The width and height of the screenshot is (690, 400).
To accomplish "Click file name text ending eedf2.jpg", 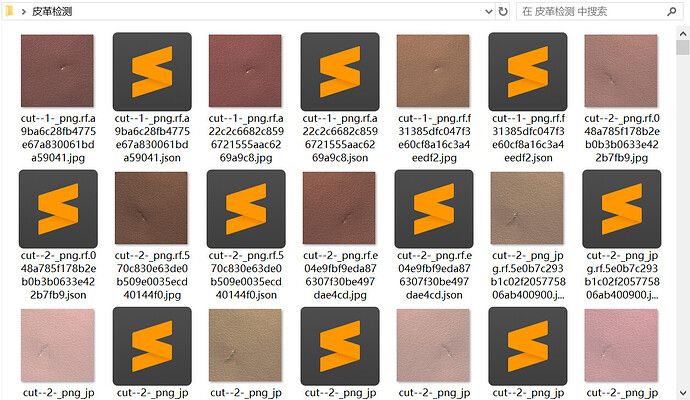I will pyautogui.click(x=434, y=138).
